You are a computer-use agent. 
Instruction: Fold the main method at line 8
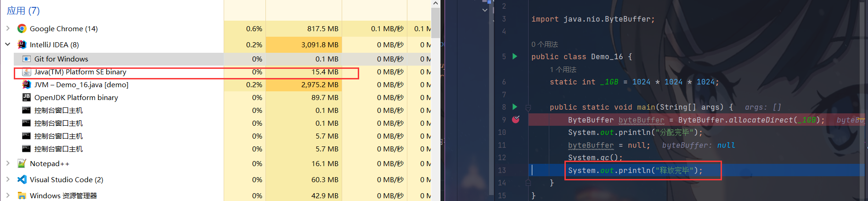528,108
